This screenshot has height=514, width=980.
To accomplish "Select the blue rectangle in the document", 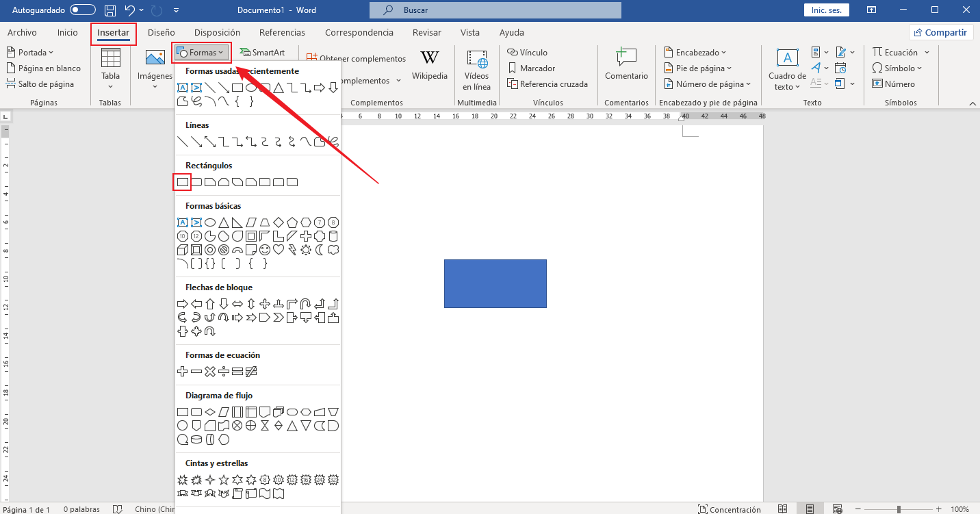I will pos(495,283).
